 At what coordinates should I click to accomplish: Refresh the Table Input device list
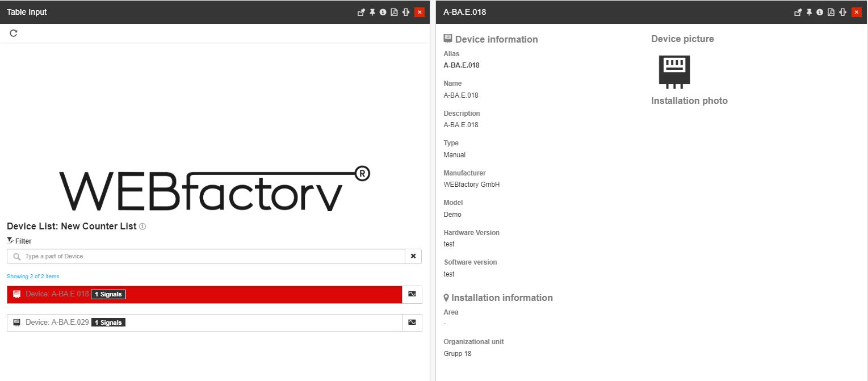pos(13,33)
